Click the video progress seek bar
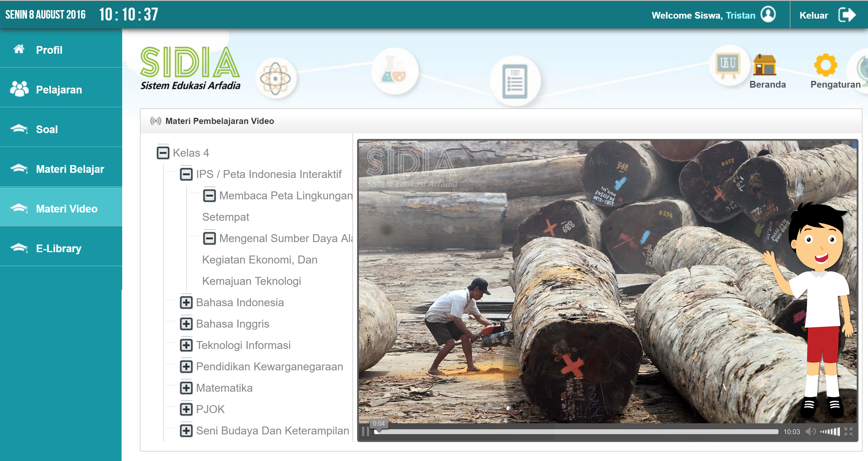The width and height of the screenshot is (868, 461). [x=576, y=432]
